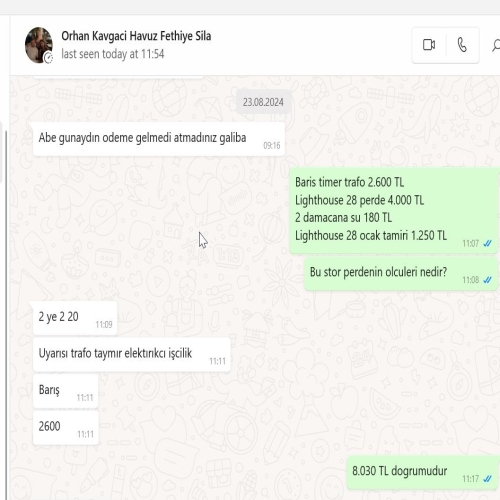Click the 'last seen today at 11:54' status

coord(113,54)
